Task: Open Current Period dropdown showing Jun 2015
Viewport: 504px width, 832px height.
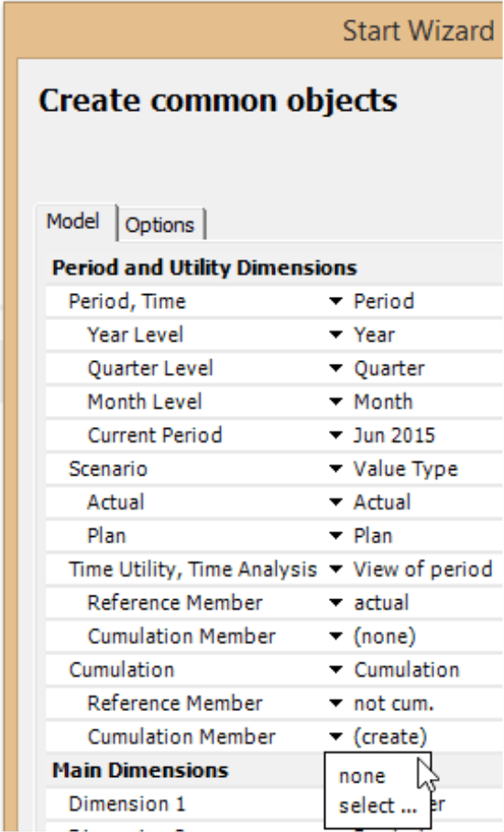Action: 335,435
